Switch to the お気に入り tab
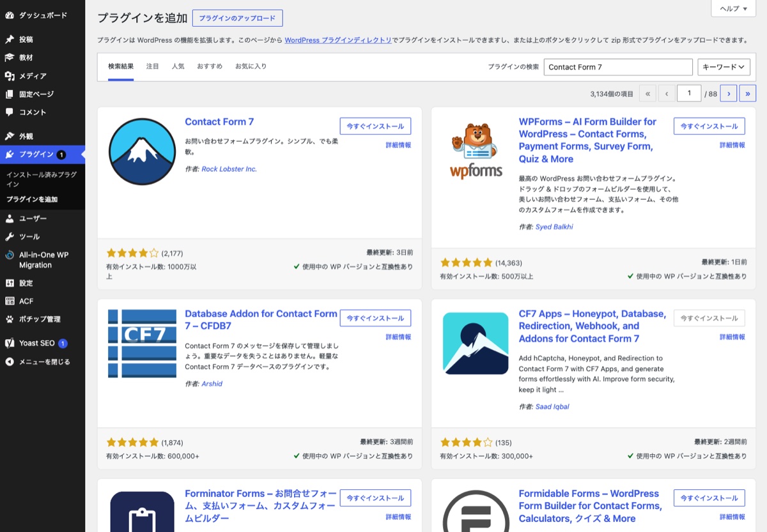Image resolution: width=767 pixels, height=532 pixels. (251, 66)
